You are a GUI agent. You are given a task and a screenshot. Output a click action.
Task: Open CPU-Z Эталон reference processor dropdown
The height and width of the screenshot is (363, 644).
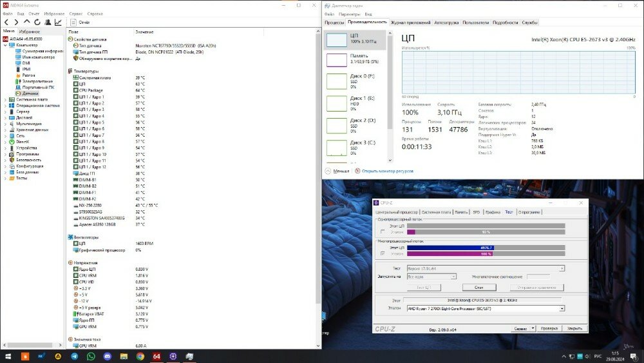(x=562, y=308)
